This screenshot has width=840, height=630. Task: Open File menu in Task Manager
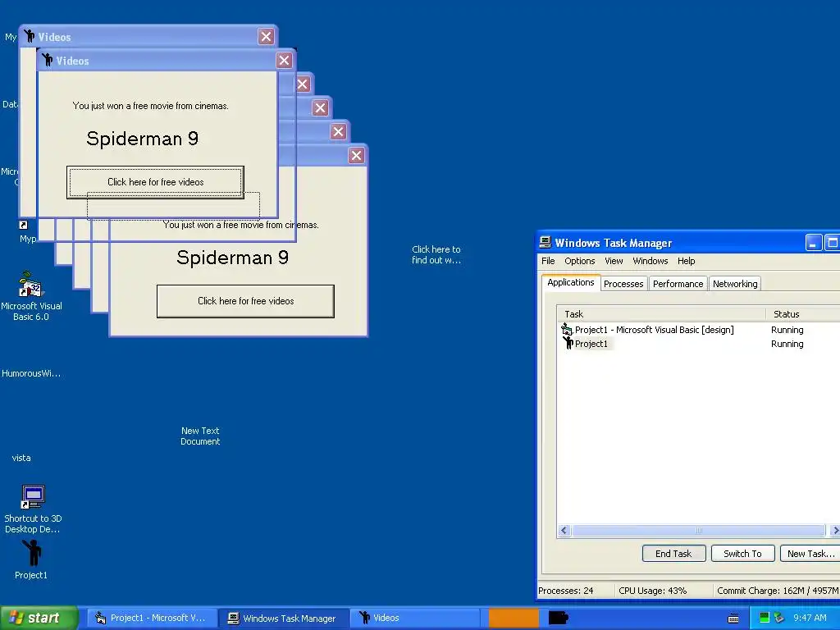click(x=548, y=261)
